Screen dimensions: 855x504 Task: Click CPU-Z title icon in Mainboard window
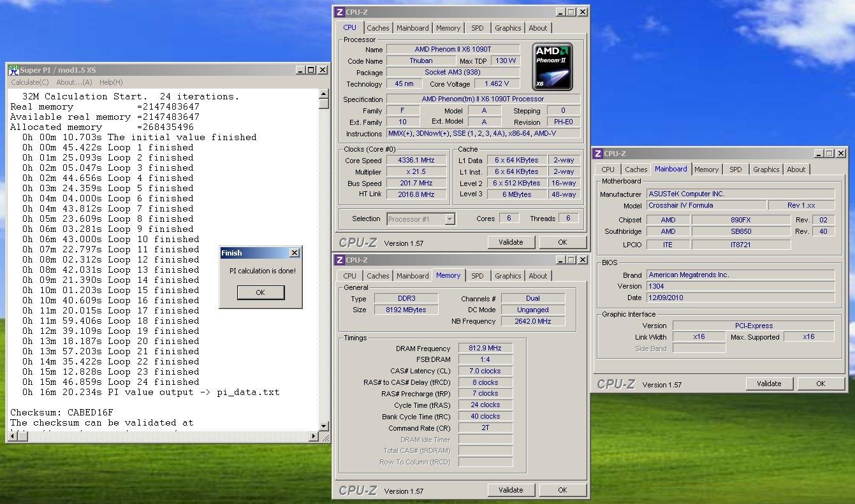click(x=598, y=154)
